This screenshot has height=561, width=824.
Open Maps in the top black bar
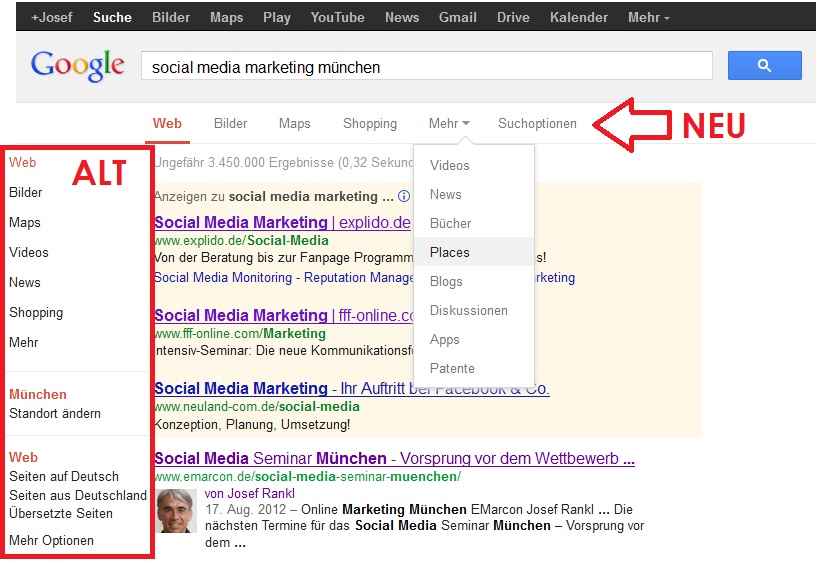coord(226,17)
